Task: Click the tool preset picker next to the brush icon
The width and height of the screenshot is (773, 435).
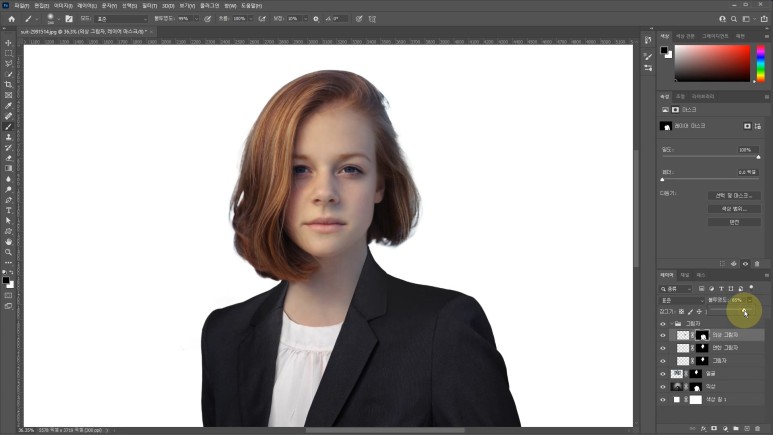Action: [37, 19]
